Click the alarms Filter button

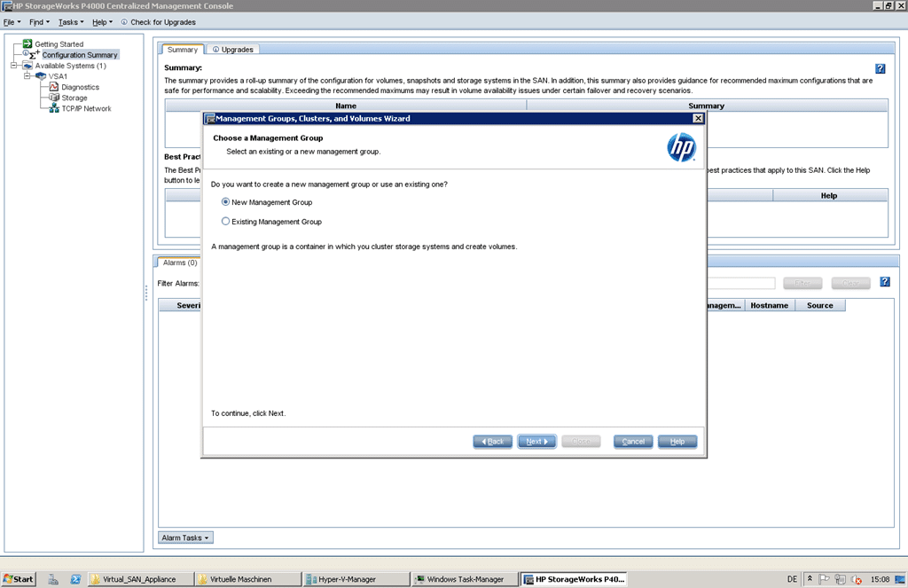click(x=802, y=283)
